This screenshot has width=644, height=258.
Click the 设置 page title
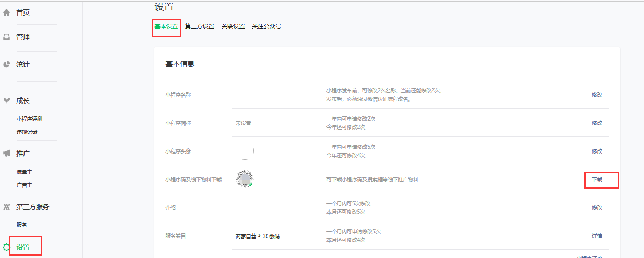click(x=164, y=7)
